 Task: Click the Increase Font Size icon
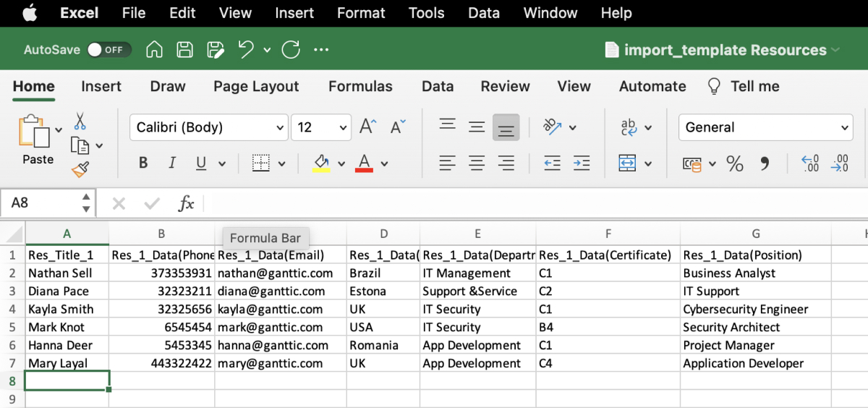[367, 127]
